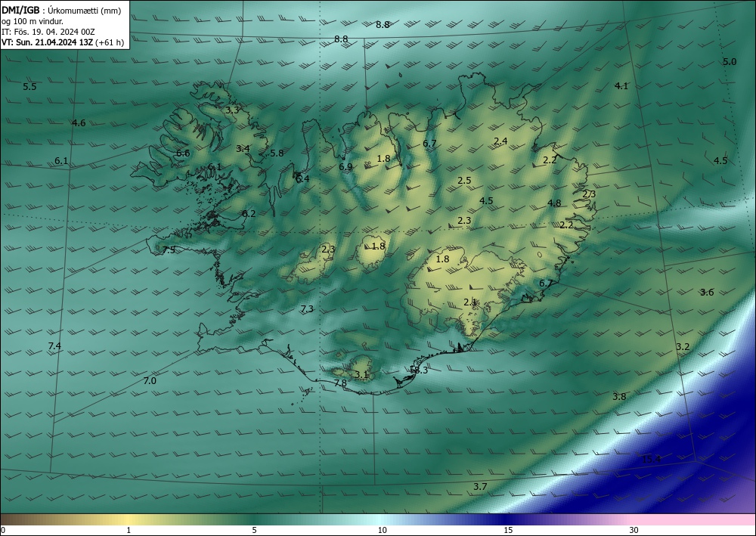Pick the 5.8 precipitable water value
Screen dimensions: 756x536
click(x=277, y=153)
